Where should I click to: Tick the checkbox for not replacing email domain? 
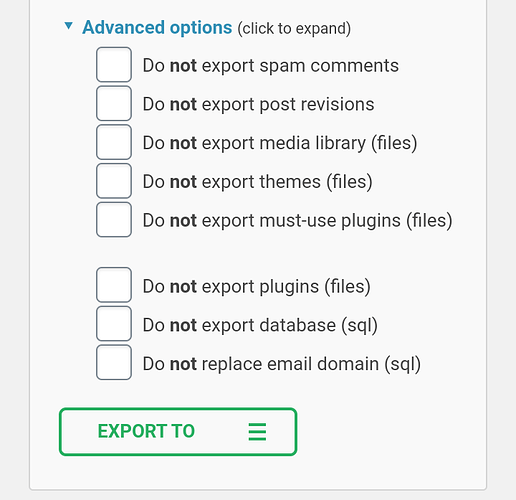[x=114, y=362]
